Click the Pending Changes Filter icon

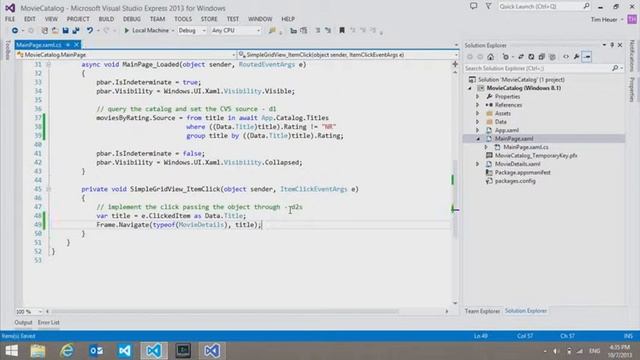click(506, 57)
